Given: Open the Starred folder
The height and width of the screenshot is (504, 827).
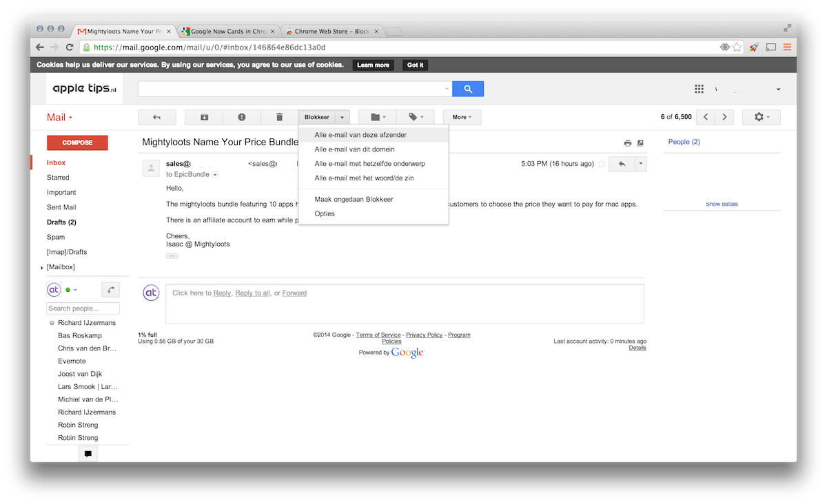Looking at the screenshot, I should 58,178.
